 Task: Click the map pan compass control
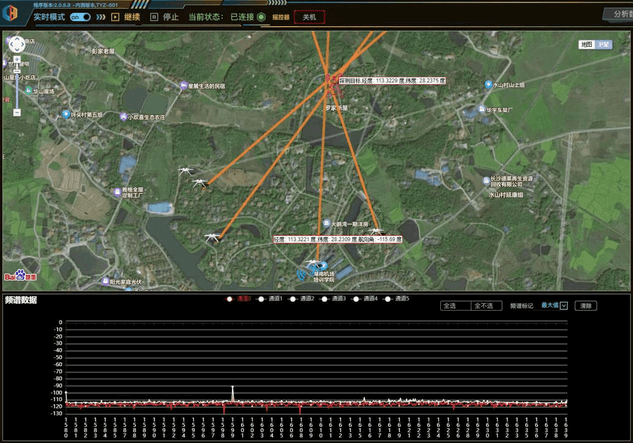point(17,45)
